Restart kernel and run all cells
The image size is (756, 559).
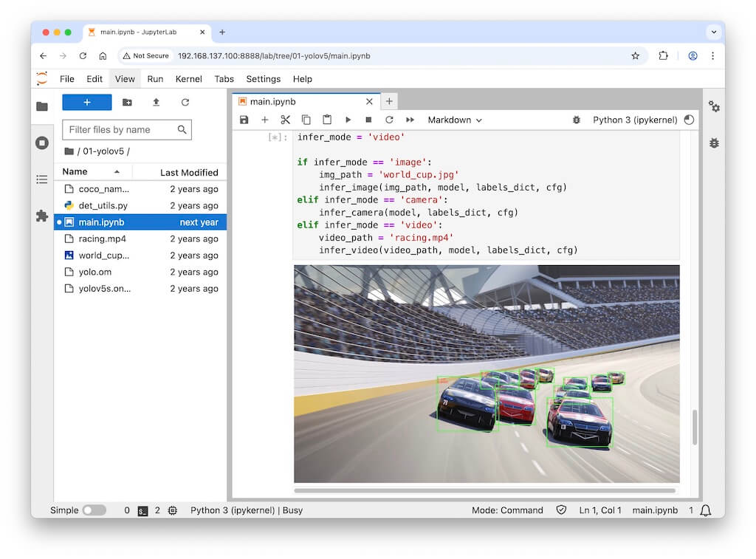click(410, 120)
